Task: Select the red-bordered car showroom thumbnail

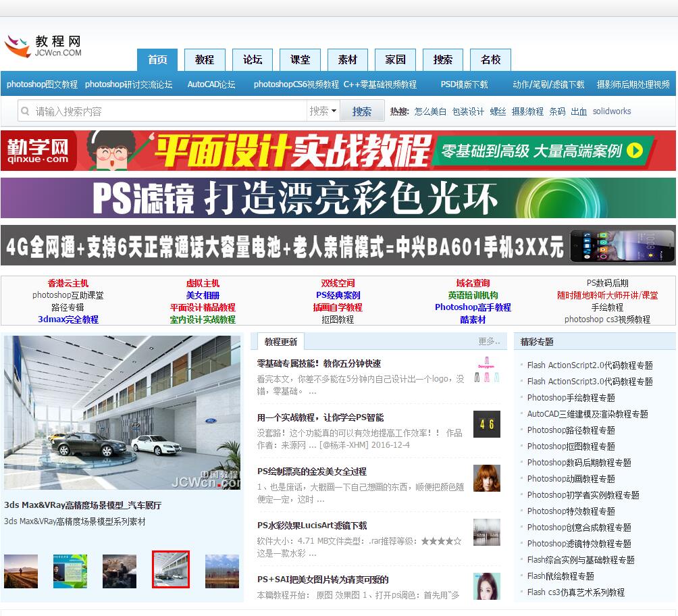Action: click(x=171, y=569)
